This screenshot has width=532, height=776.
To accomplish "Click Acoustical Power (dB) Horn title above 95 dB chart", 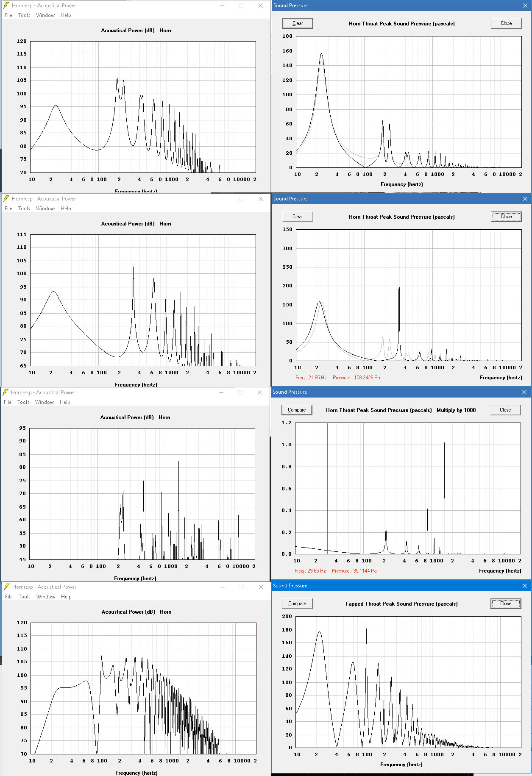I will pos(135,417).
